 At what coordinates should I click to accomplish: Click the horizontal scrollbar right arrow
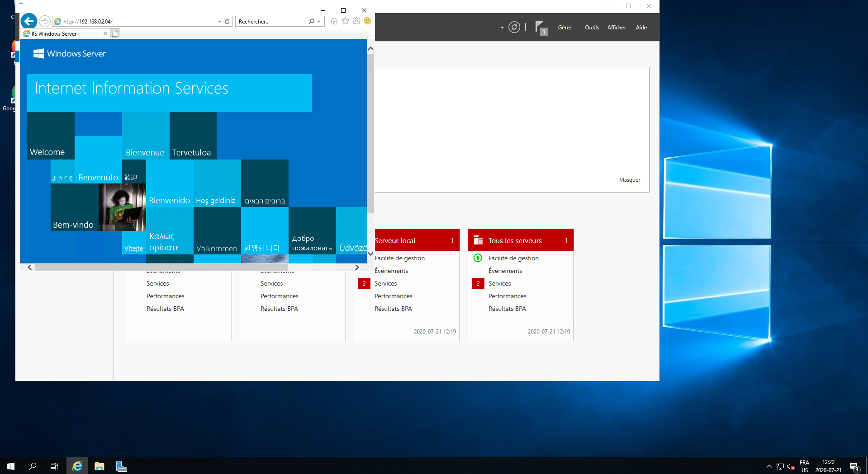pyautogui.click(x=357, y=267)
